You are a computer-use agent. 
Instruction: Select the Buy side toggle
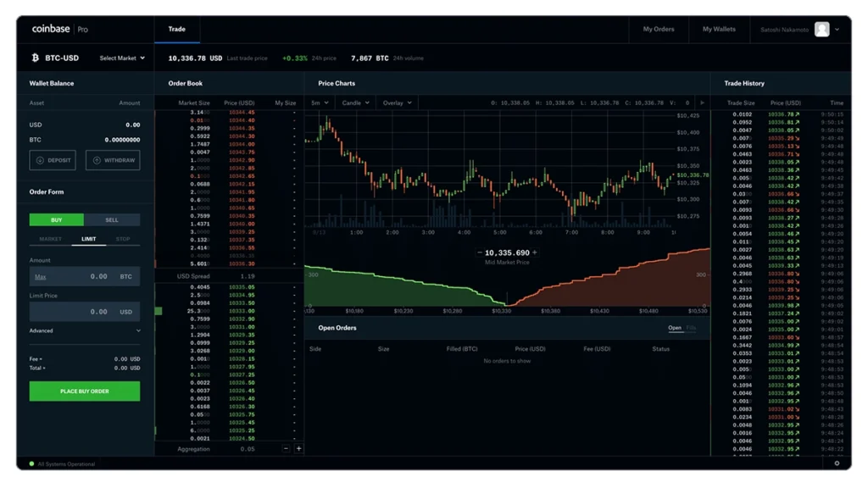57,219
